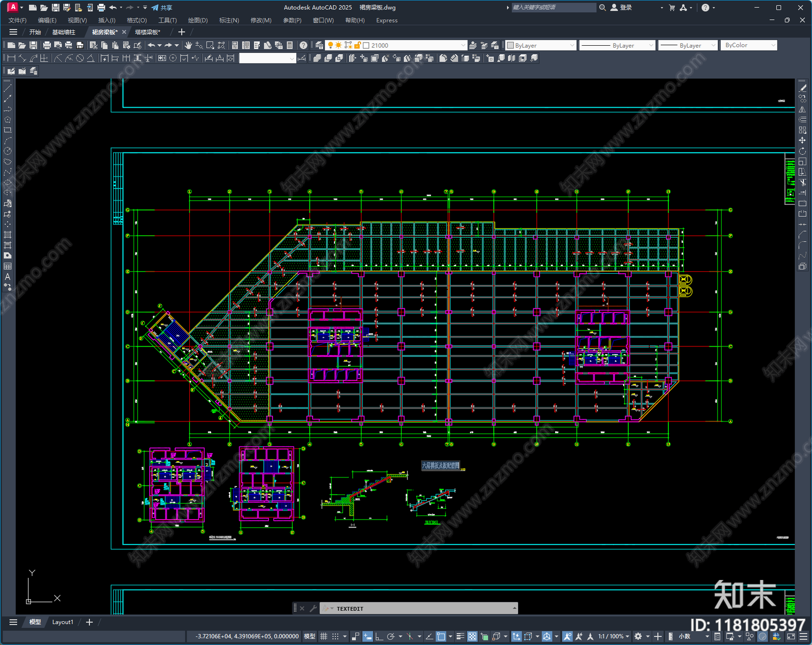Select the Move tool in modify toolbar
Image resolution: width=812 pixels, height=645 pixels.
coord(802,140)
